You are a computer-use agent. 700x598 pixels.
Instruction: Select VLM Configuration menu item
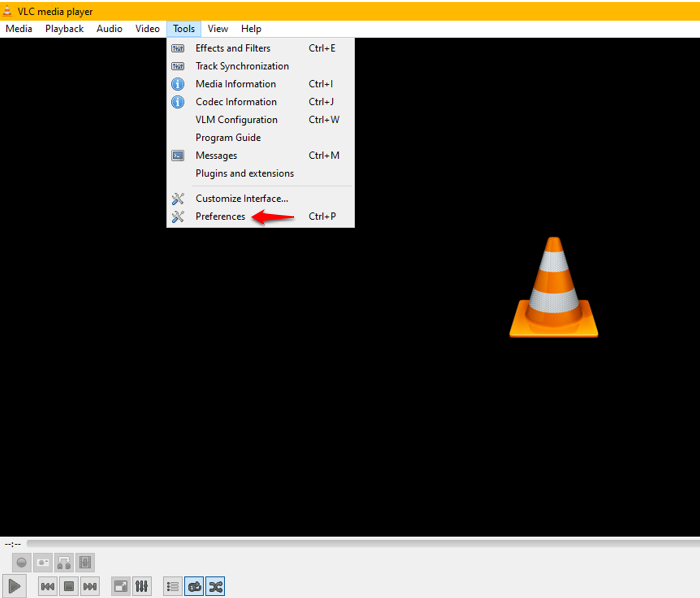coord(261,120)
